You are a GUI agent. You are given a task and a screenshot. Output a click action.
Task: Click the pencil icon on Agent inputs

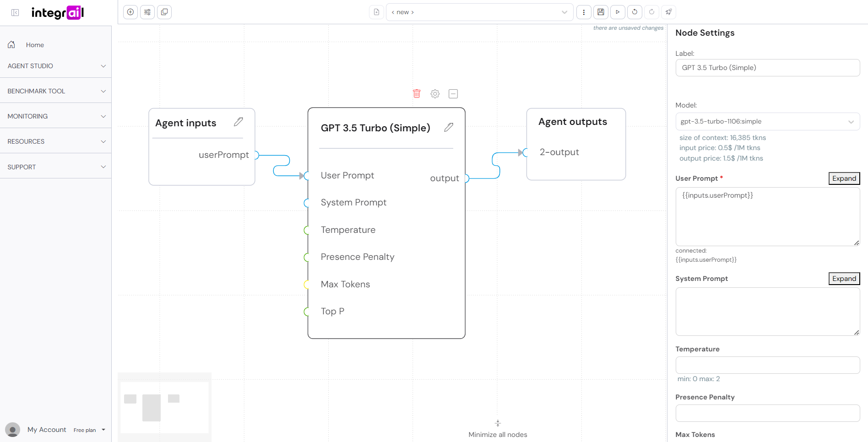pos(239,122)
